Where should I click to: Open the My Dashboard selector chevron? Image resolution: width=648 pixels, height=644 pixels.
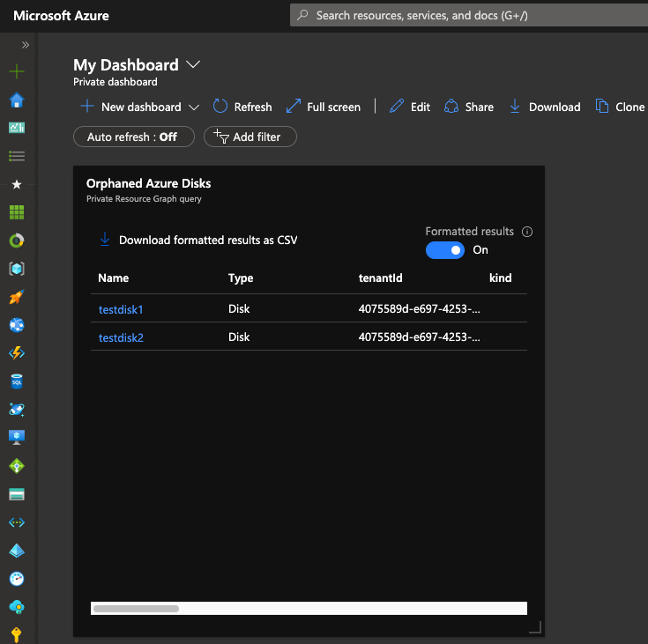point(192,64)
